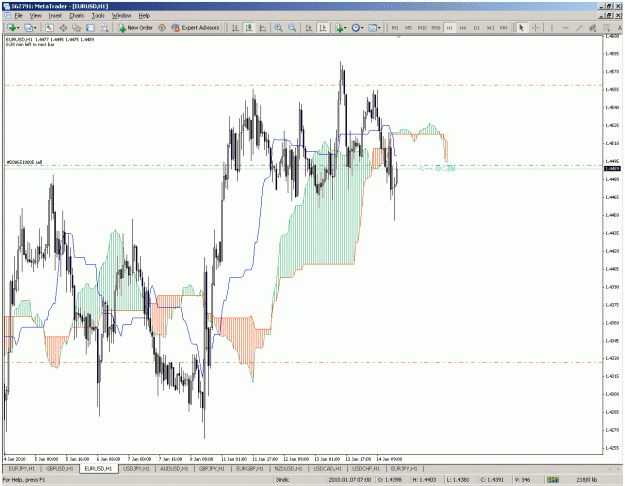Open the Indicators list icon

(x=339, y=28)
